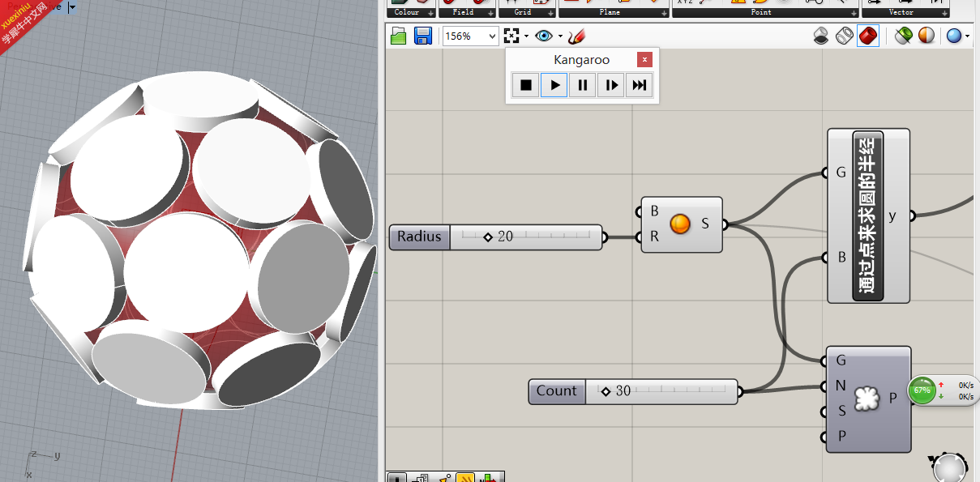
Task: Open the Rhino viewport title dropdown arrow
Action: 73,6
